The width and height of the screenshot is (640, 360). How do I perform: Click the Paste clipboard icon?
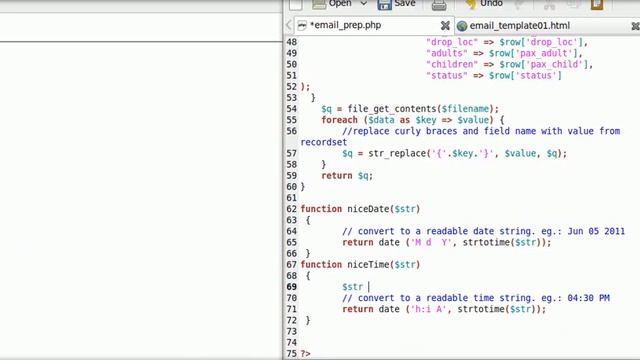click(597, 4)
